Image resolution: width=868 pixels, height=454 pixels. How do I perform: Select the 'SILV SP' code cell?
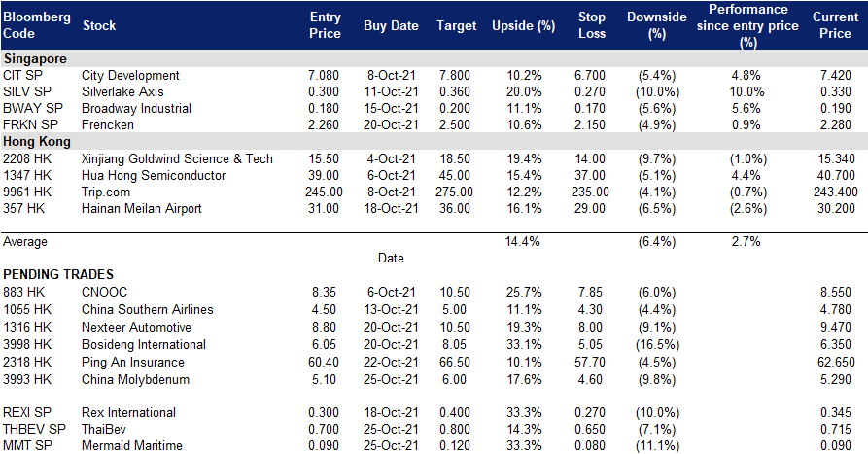[x=27, y=92]
